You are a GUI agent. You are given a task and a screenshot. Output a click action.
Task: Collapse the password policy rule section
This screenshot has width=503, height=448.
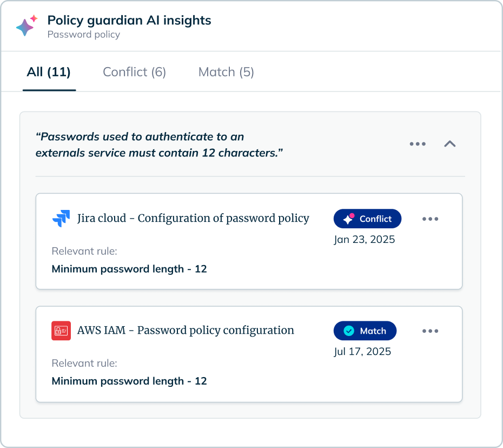click(450, 144)
